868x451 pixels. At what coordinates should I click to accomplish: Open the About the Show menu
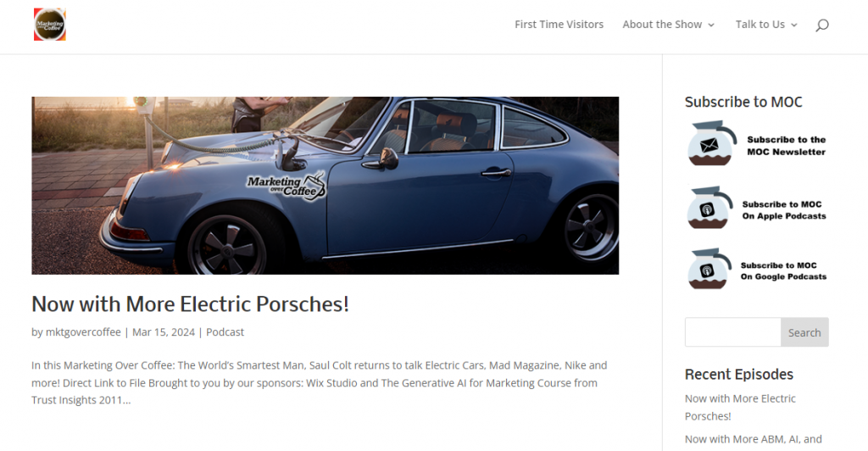tap(662, 25)
